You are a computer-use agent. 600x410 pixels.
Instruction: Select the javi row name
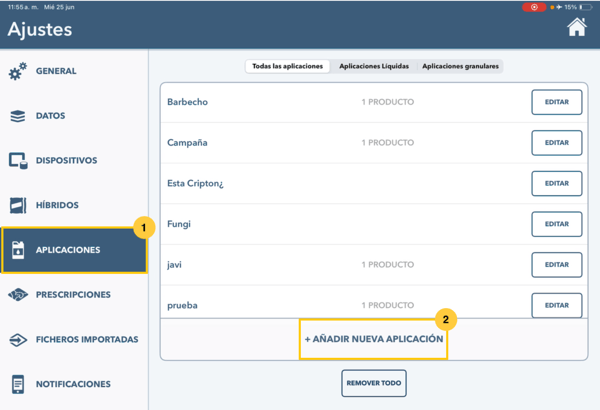[174, 265]
